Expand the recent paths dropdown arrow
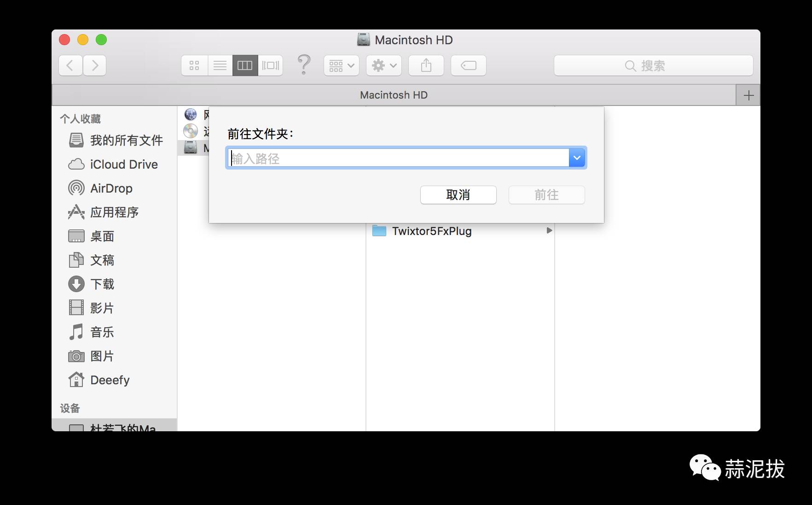This screenshot has height=505, width=812. [x=577, y=158]
